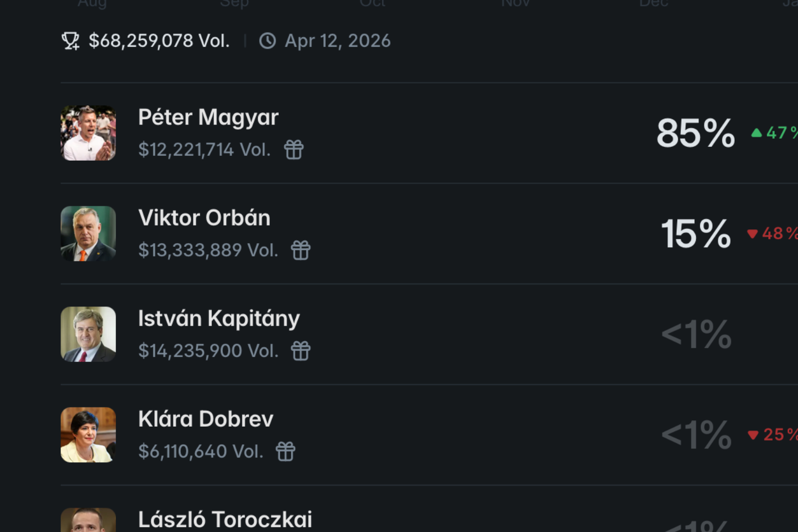Select the Klára Dobrev outcome name
The height and width of the screenshot is (532, 798).
(x=205, y=419)
